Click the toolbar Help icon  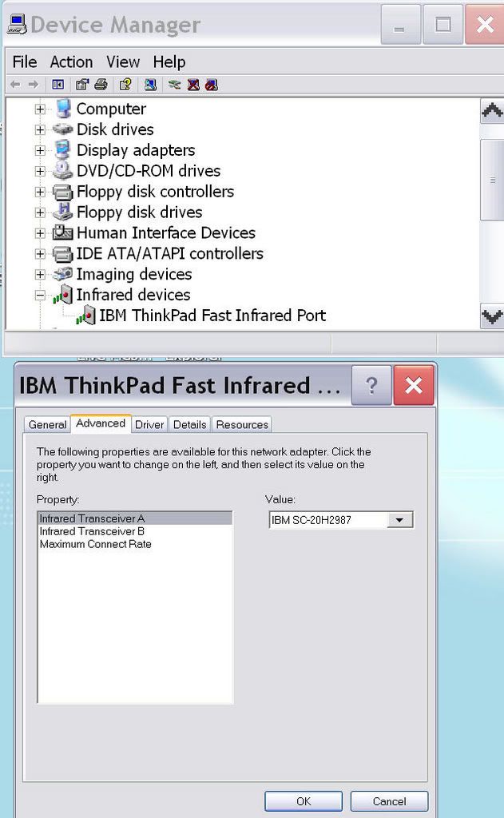pos(125,85)
